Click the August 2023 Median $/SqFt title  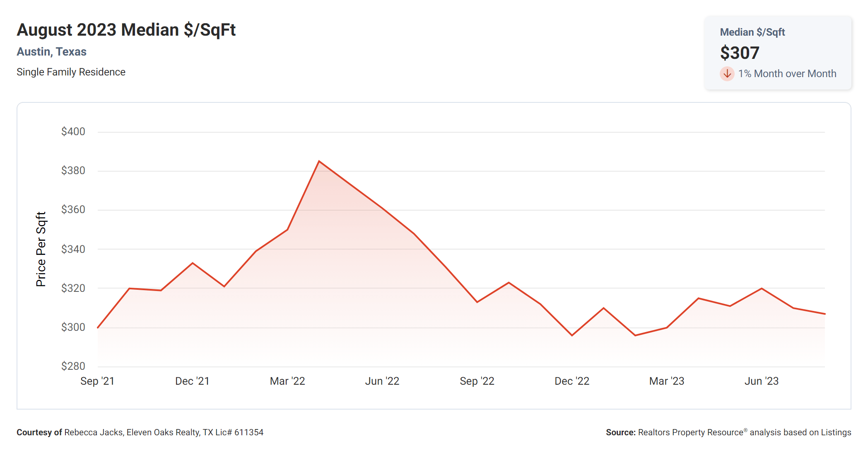coord(126,30)
